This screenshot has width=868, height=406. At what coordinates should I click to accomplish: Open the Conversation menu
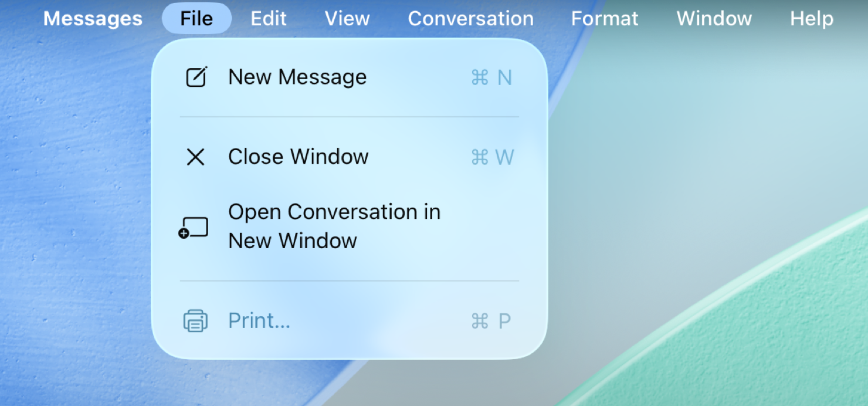tap(470, 18)
